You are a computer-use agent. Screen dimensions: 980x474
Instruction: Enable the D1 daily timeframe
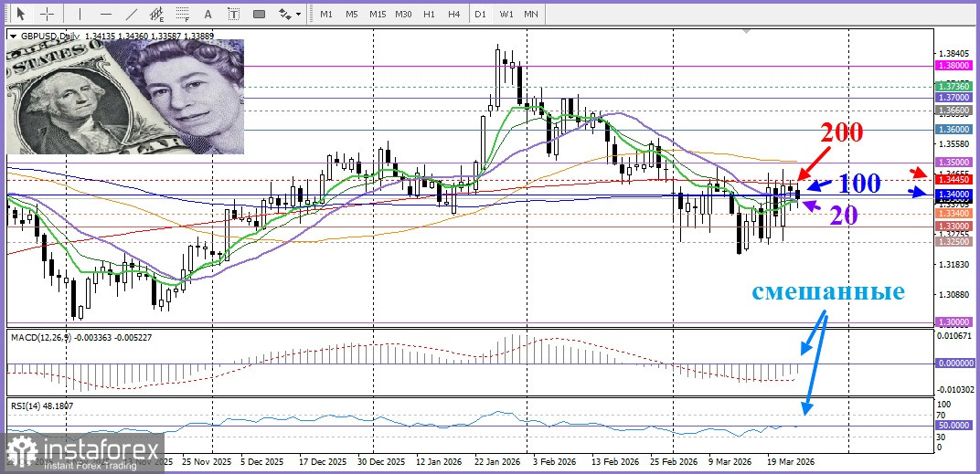pos(480,14)
